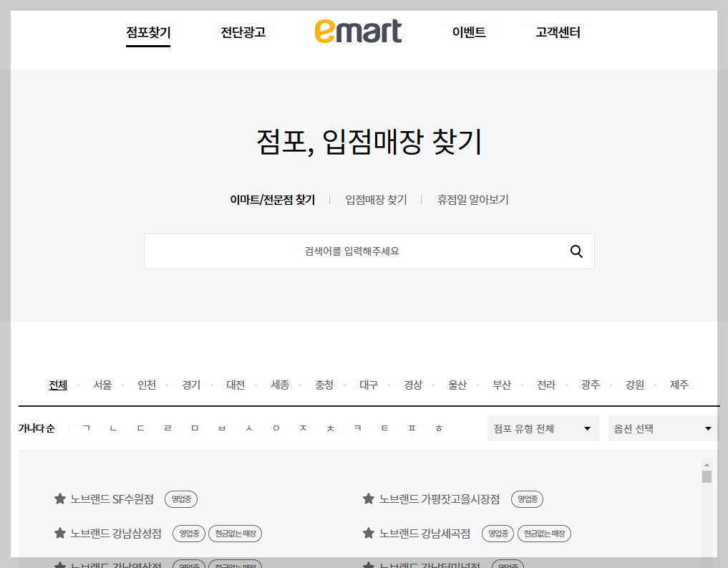
Task: Click the emart logo
Action: pos(358,32)
